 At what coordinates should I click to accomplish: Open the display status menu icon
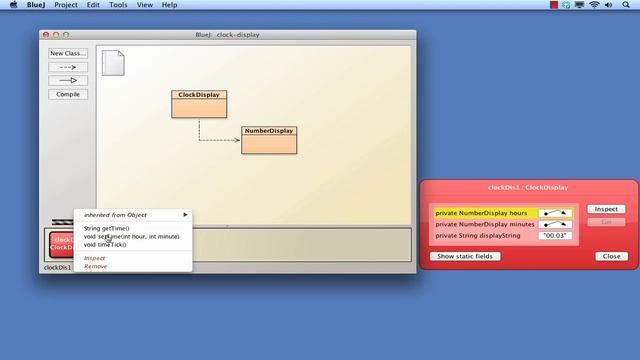point(579,5)
